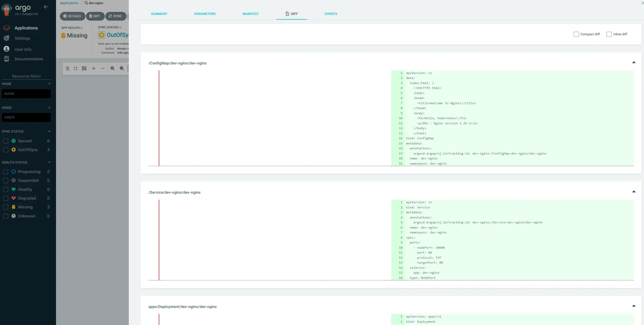Viewport: 644px width, 325px height.
Task: Click the NAME filter input field
Action: [x=26, y=94]
